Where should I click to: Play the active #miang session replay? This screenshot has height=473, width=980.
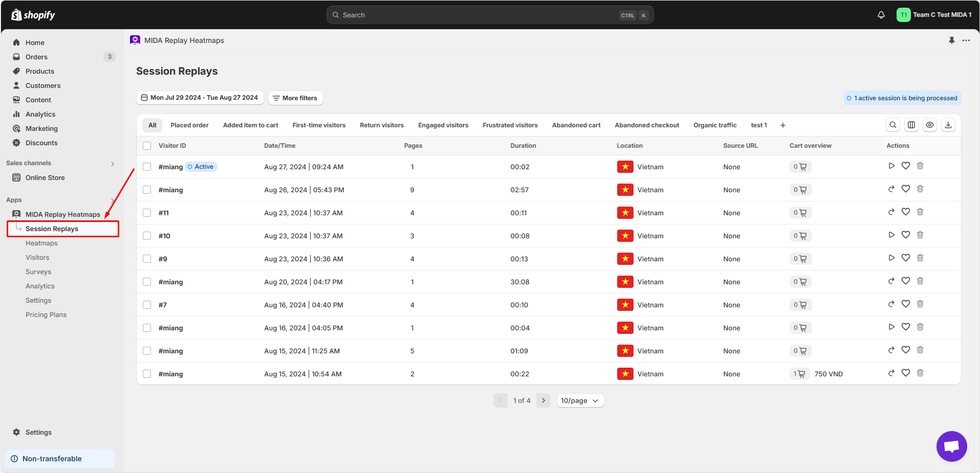pyautogui.click(x=891, y=166)
